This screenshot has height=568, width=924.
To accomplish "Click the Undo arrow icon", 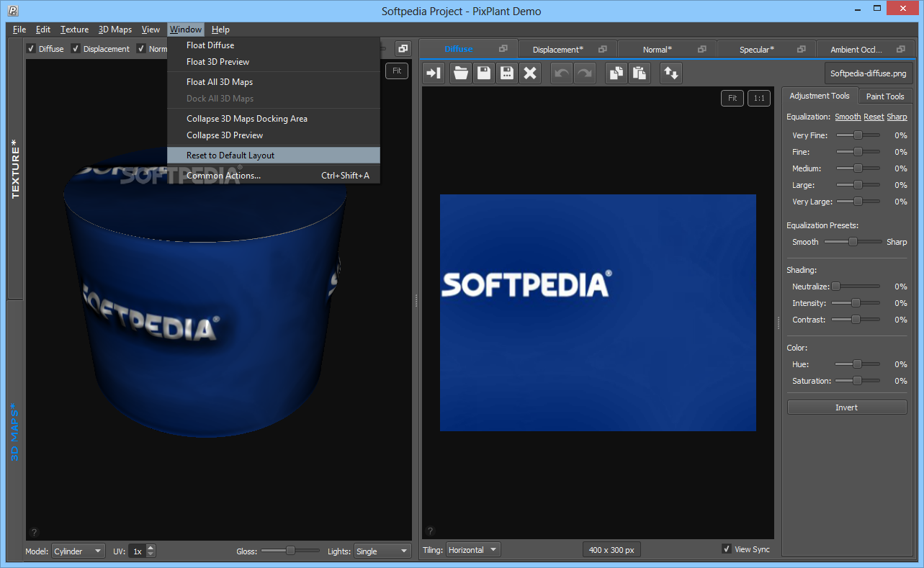I will [x=562, y=73].
